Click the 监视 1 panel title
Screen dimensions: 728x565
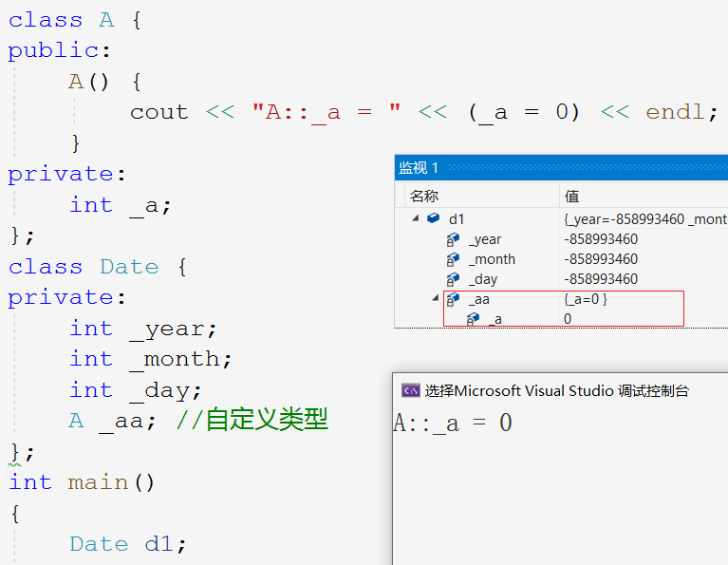(419, 168)
